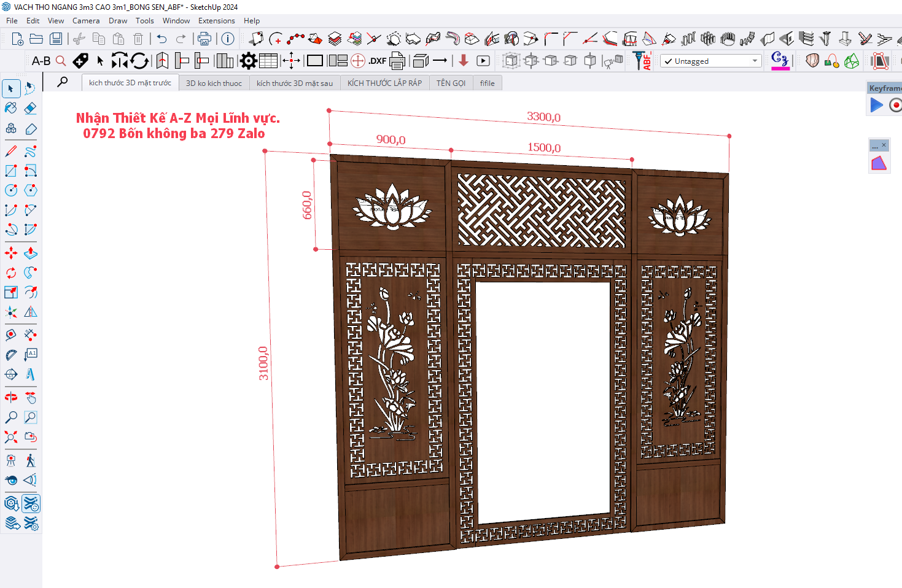Screen dimensions: 902x588
Task: Toggle the Select arrow tool
Action: coord(11,88)
